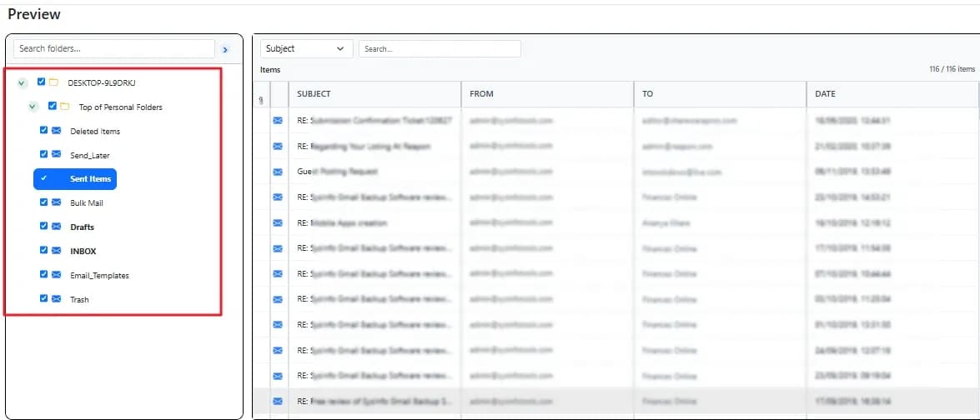
Task: Select the Top of Personal Folders label
Action: tap(121, 107)
